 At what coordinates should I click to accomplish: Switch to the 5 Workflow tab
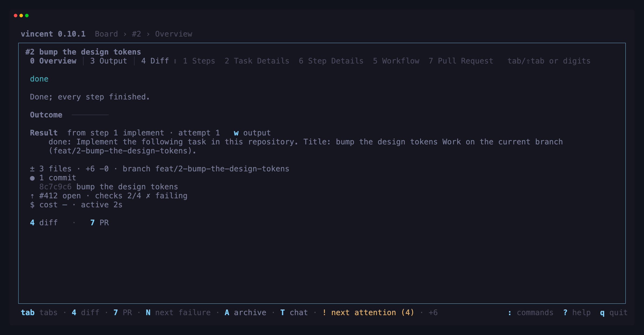(x=396, y=61)
